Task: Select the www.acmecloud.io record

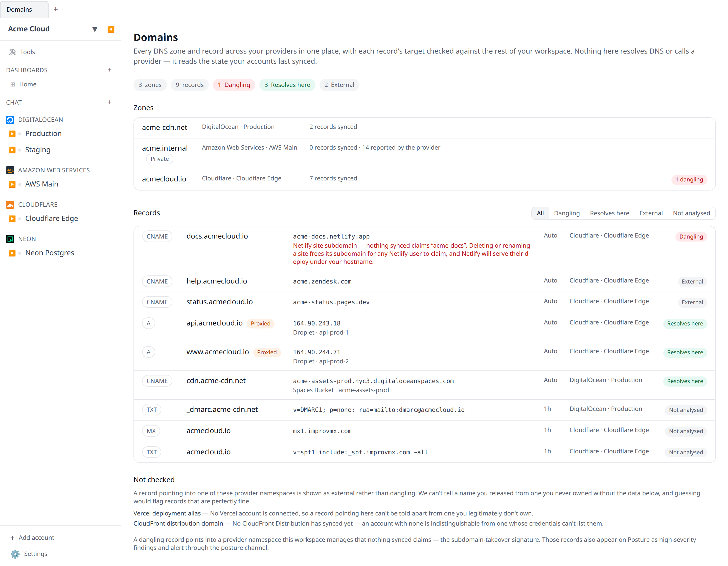Action: coord(424,357)
